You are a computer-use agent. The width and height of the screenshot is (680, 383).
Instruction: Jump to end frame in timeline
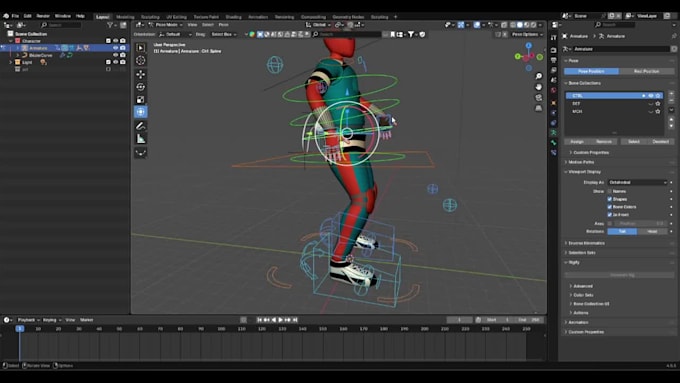pyautogui.click(x=295, y=320)
